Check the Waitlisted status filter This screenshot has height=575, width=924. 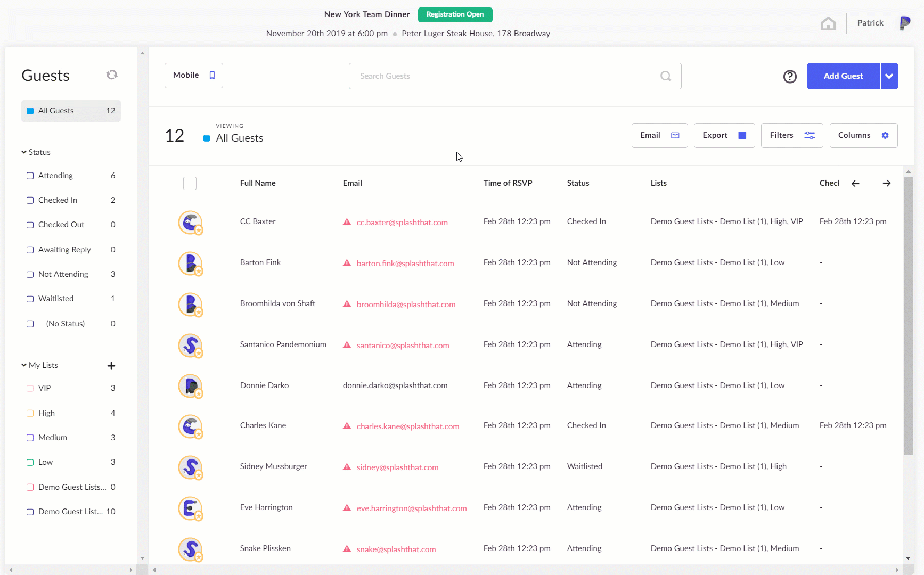(x=30, y=299)
